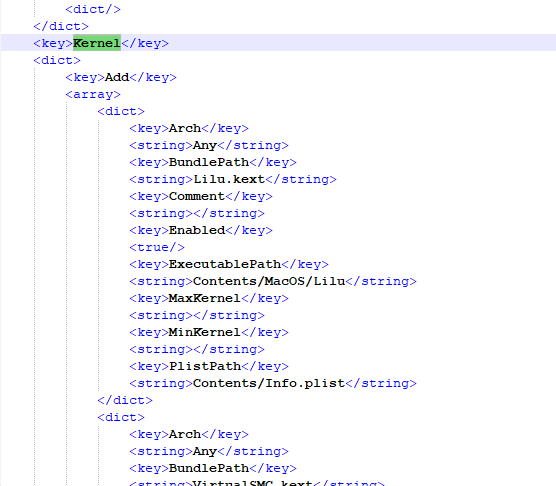
Task: Click the Comment key line
Action: point(201,196)
